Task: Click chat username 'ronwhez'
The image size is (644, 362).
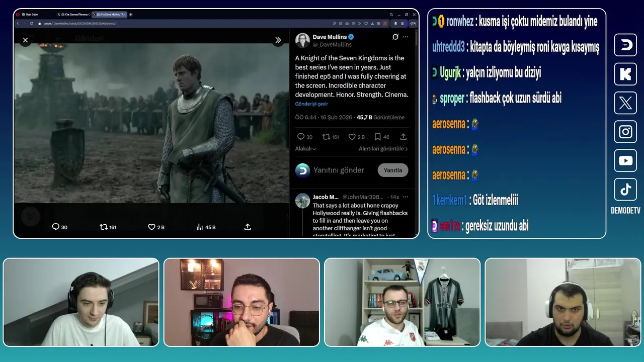Action: [x=460, y=21]
